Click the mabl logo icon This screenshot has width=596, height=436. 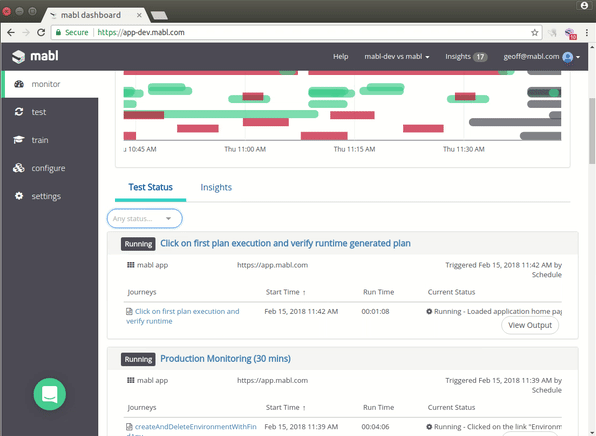[18, 57]
